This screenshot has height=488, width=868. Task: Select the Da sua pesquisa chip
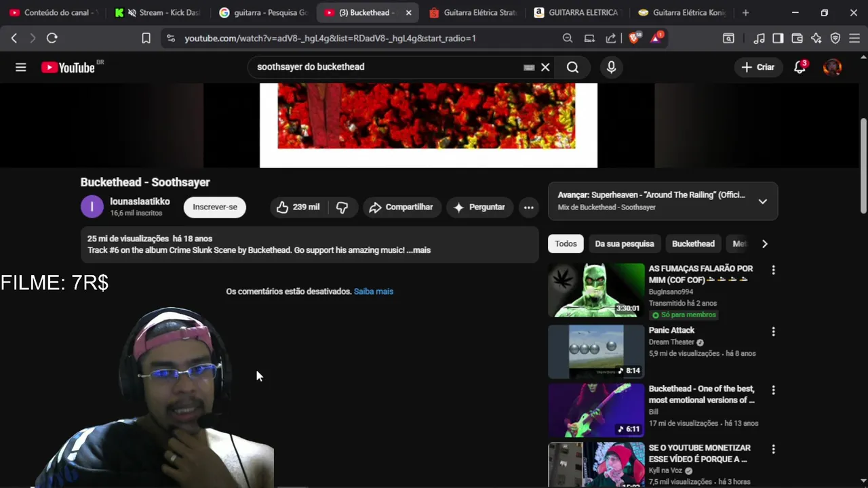pyautogui.click(x=625, y=244)
